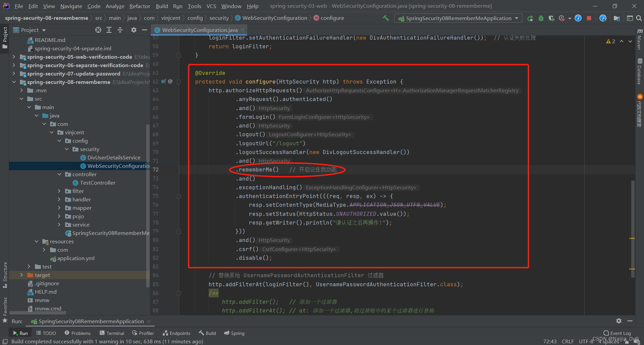Screen dimensions: 644x345
Task: Click the configure breadcrumb
Action: (329, 18)
